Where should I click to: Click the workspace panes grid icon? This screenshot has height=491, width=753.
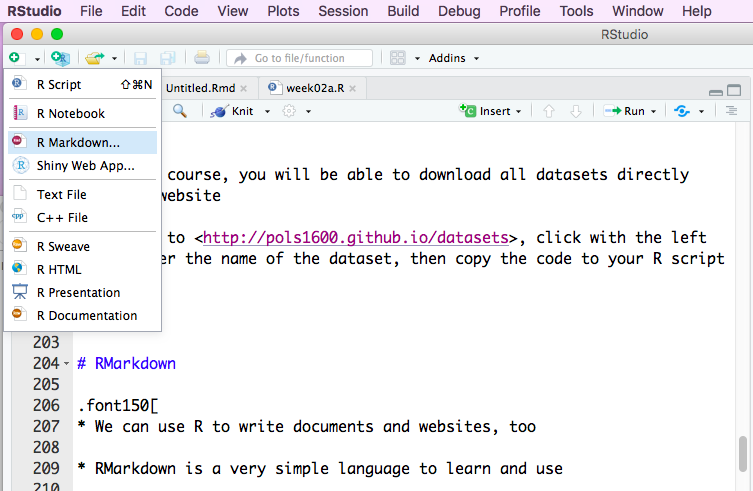[x=398, y=58]
